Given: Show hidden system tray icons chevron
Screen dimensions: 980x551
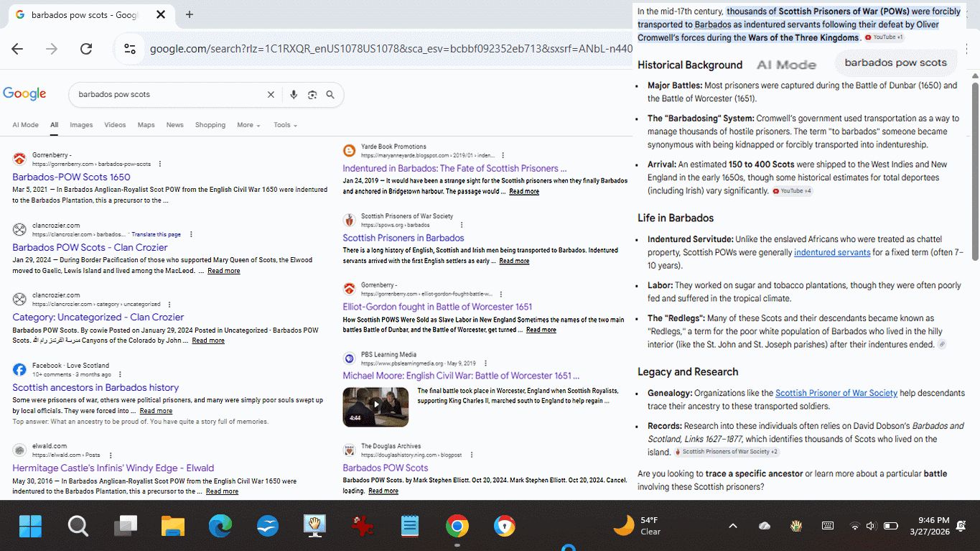Looking at the screenshot, I should (732, 526).
